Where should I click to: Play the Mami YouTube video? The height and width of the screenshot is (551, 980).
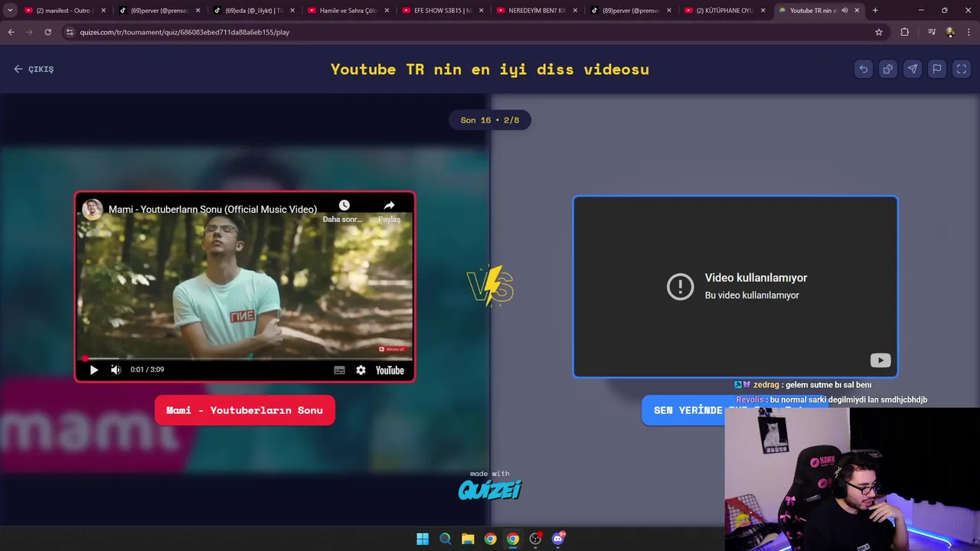tap(93, 370)
